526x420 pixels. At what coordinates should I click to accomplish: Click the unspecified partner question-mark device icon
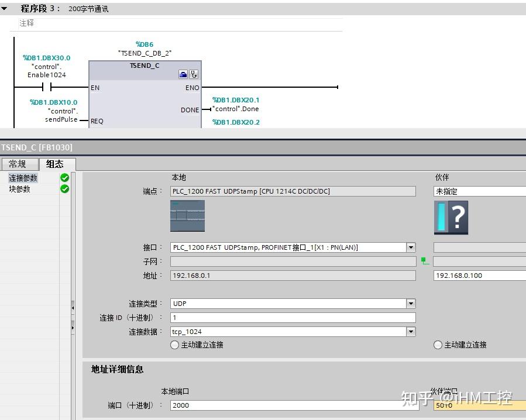click(451, 218)
